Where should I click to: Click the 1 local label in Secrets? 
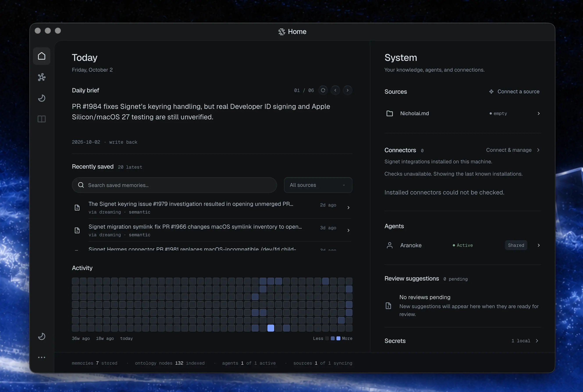pos(521,341)
